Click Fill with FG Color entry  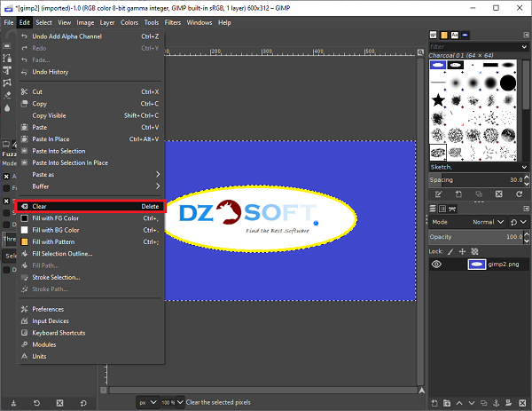coord(90,218)
